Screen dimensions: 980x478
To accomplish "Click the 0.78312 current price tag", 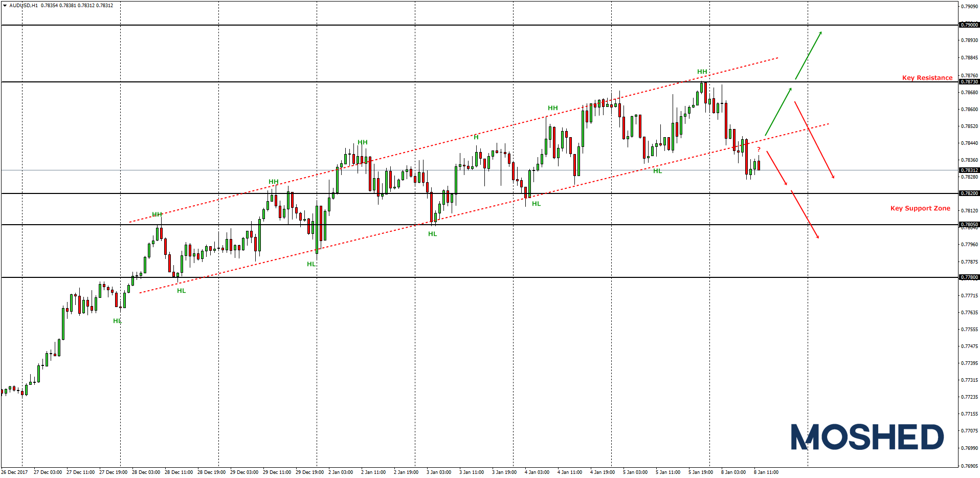I will tap(968, 170).
